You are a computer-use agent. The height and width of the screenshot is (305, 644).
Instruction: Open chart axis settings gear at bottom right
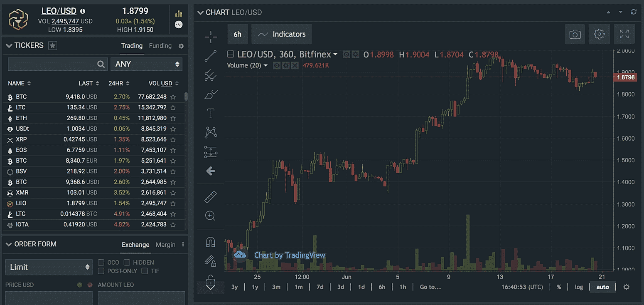pyautogui.click(x=627, y=287)
